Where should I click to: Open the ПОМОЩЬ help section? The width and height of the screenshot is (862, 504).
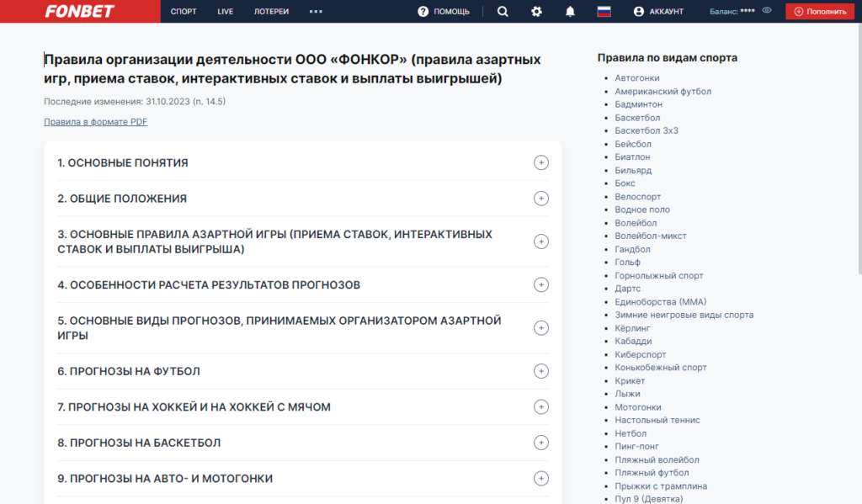pos(444,12)
